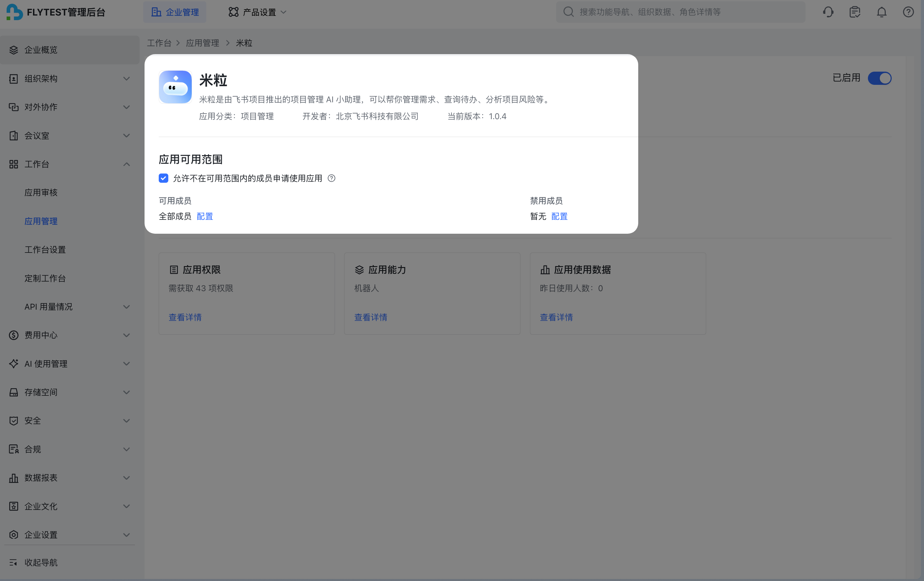Open the task checklist icon in header
The height and width of the screenshot is (581, 924).
(x=855, y=12)
